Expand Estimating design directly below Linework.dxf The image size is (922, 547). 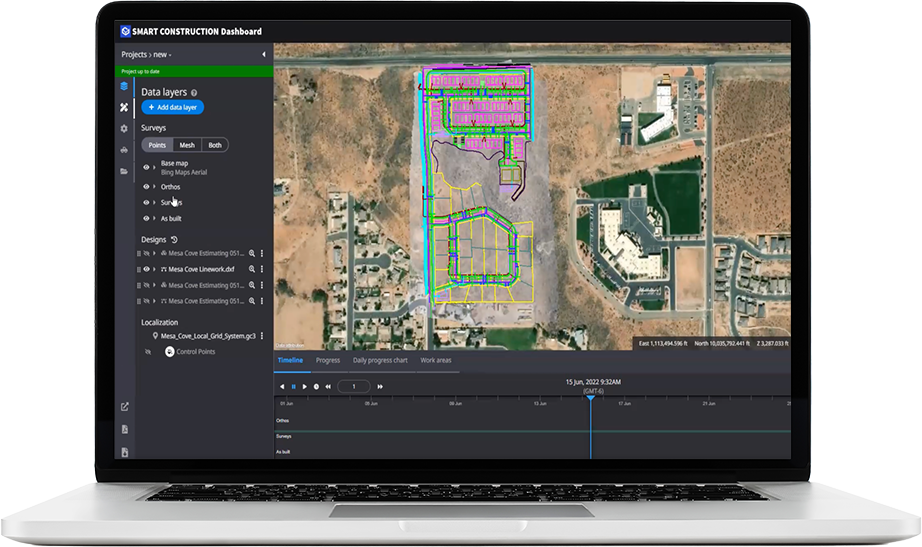tap(155, 285)
